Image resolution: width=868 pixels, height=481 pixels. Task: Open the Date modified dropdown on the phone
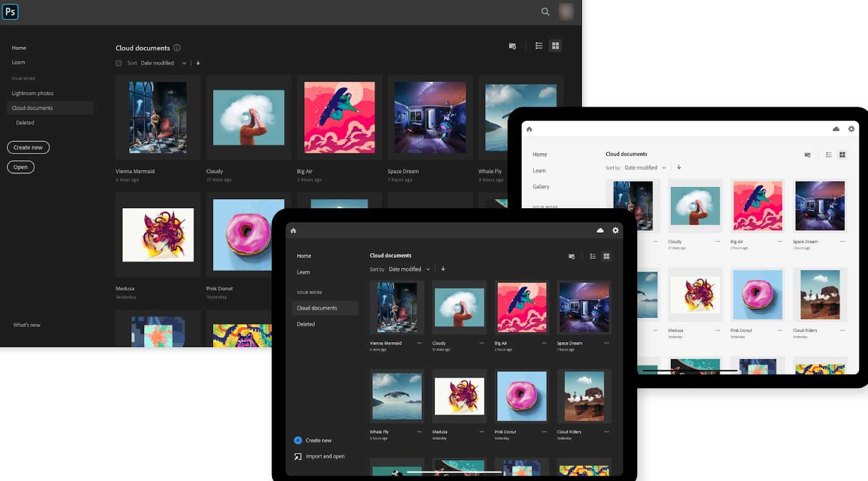click(428, 269)
